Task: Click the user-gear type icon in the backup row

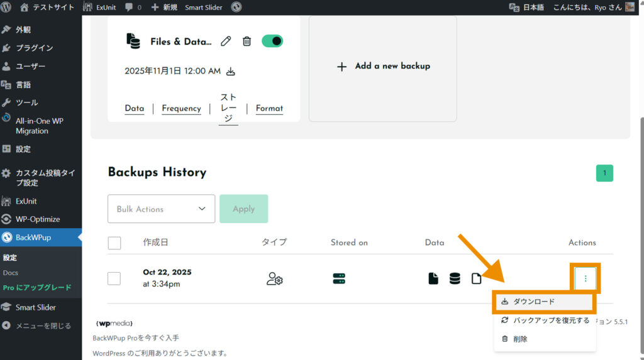Action: point(274,279)
